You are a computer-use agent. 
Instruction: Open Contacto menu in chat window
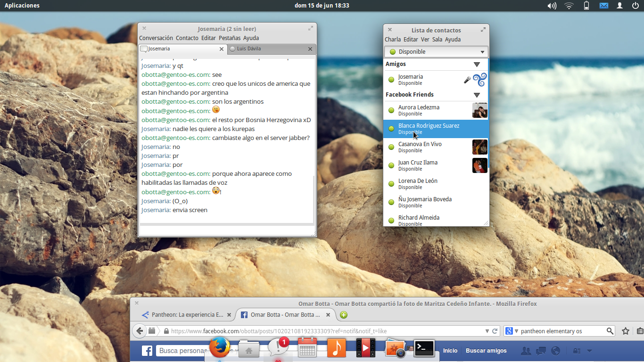(187, 38)
